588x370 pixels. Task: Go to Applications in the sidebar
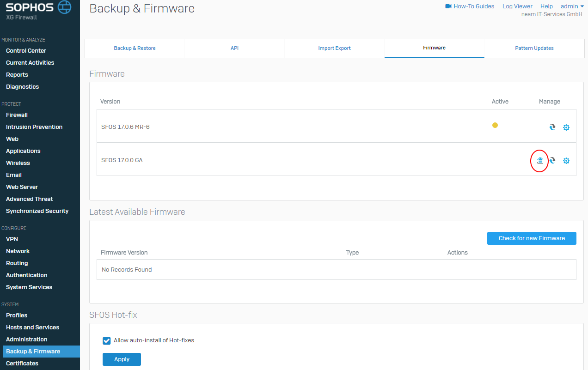23,151
